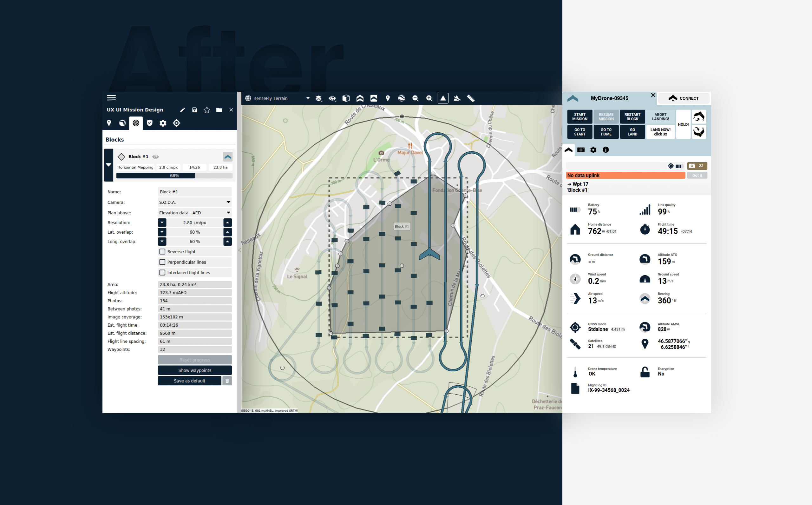Click GO LAND button

click(x=632, y=132)
